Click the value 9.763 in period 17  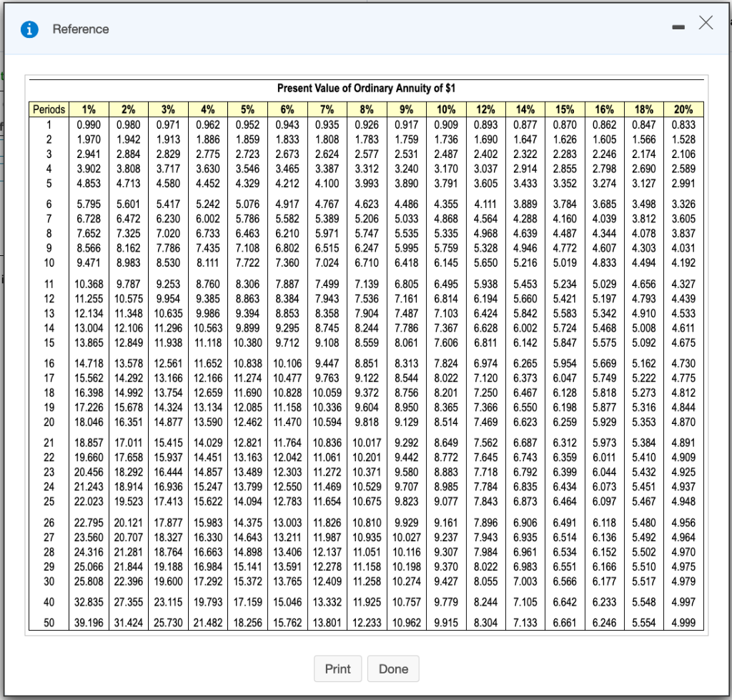click(327, 378)
